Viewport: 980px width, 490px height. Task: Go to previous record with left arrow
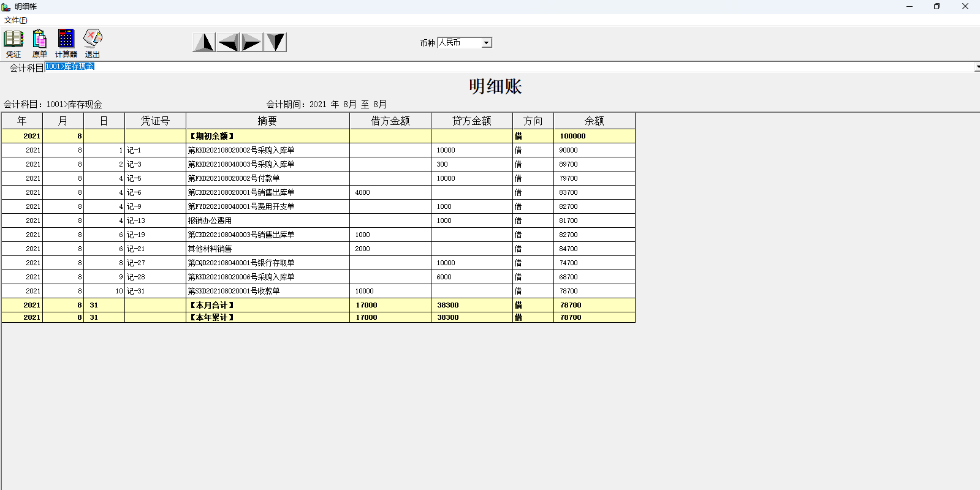pyautogui.click(x=228, y=42)
